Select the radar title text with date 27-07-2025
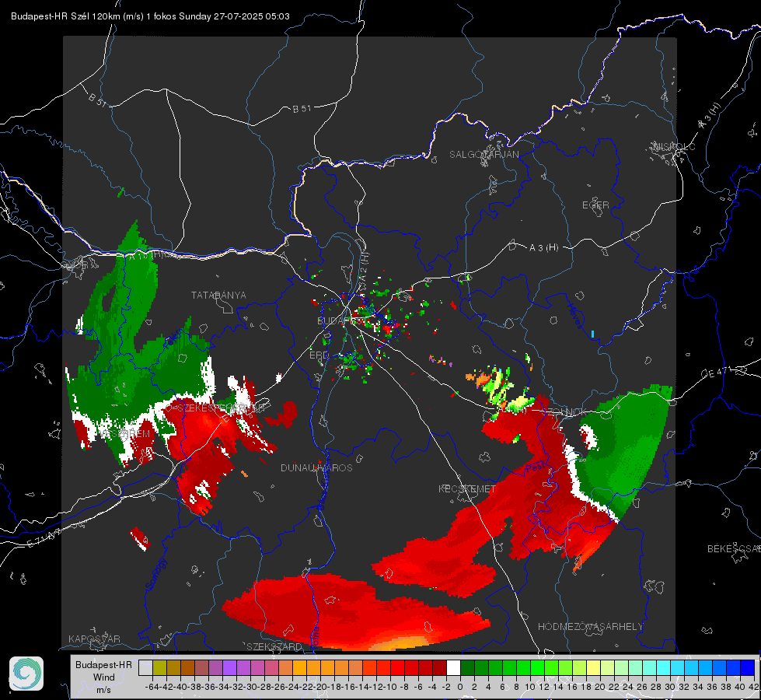761x700 pixels. 151,16
